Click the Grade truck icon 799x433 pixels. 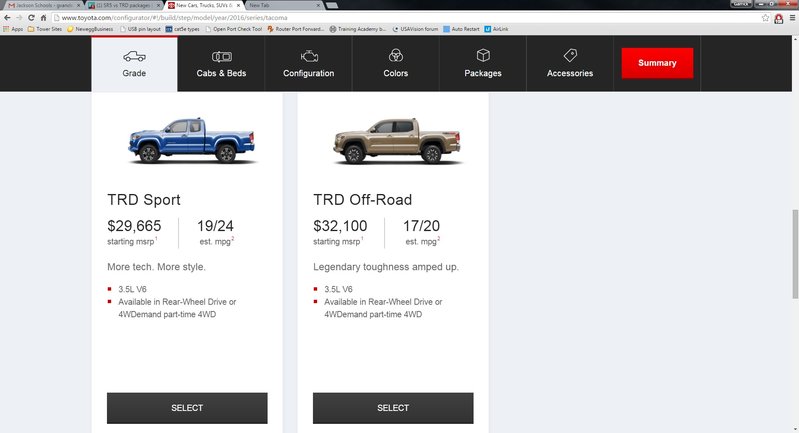(x=134, y=56)
